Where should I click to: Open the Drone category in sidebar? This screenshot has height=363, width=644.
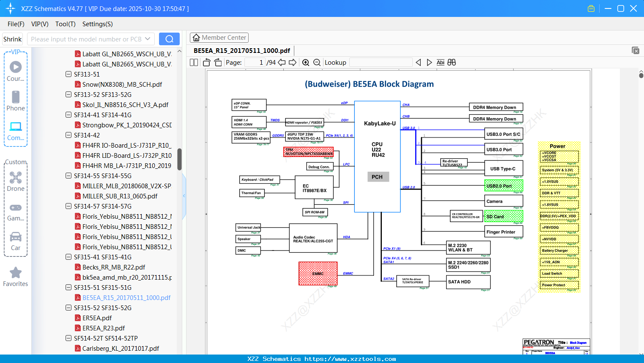point(16,182)
